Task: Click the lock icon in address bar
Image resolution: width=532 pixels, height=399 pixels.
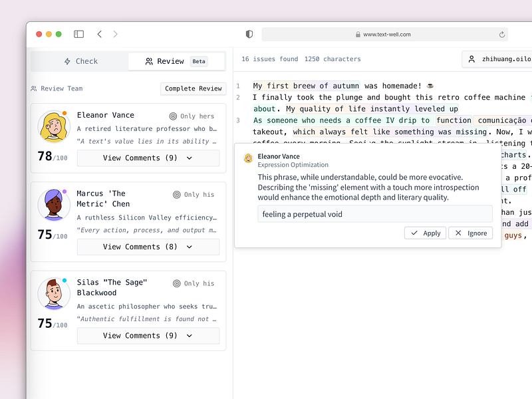Action: (358, 35)
